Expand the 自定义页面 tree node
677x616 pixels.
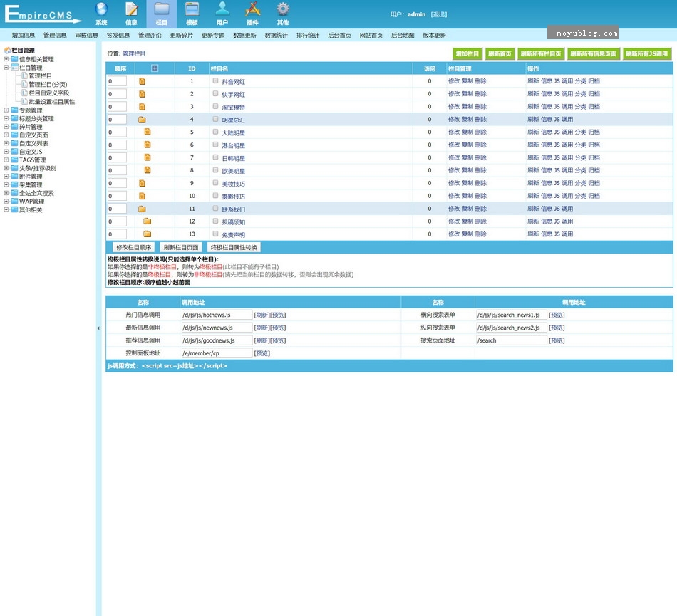tap(6, 135)
